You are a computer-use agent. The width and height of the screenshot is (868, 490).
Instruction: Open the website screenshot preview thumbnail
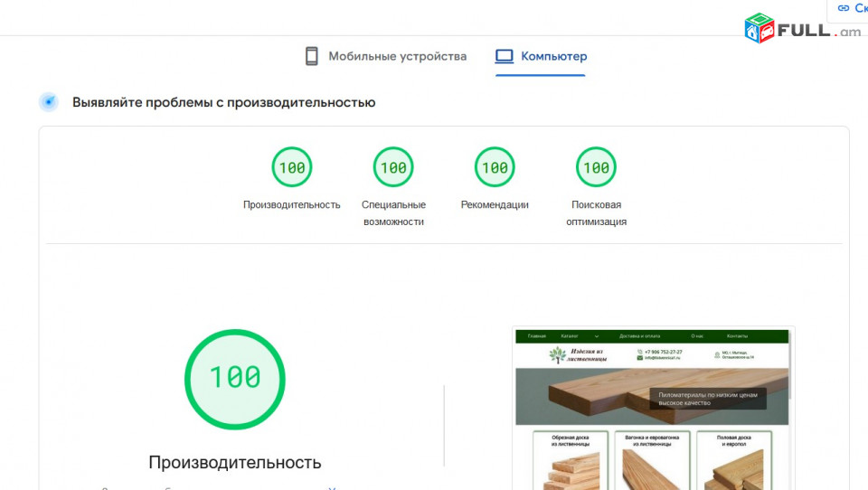coord(653,409)
